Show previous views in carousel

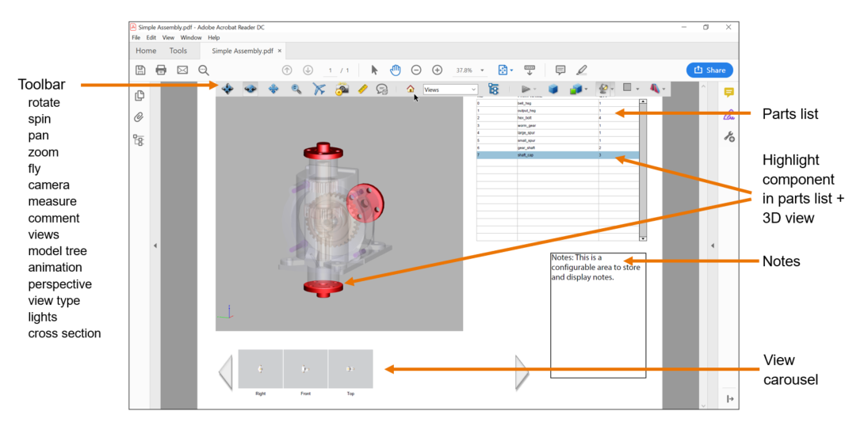click(226, 373)
